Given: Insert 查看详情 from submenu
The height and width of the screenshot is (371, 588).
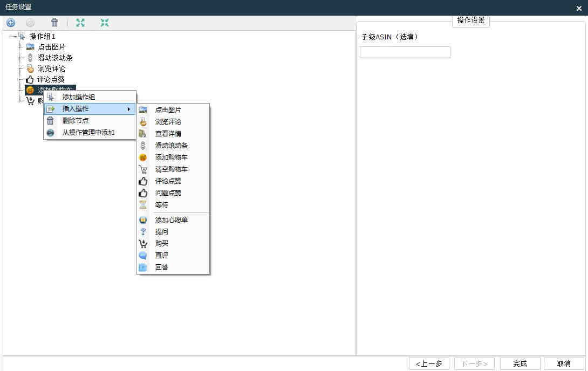Looking at the screenshot, I should 173,134.
